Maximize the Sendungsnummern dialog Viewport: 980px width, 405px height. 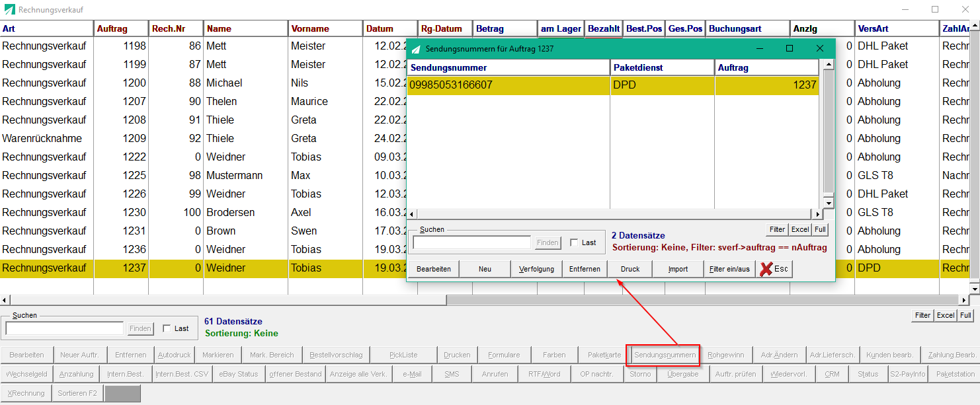coord(789,49)
